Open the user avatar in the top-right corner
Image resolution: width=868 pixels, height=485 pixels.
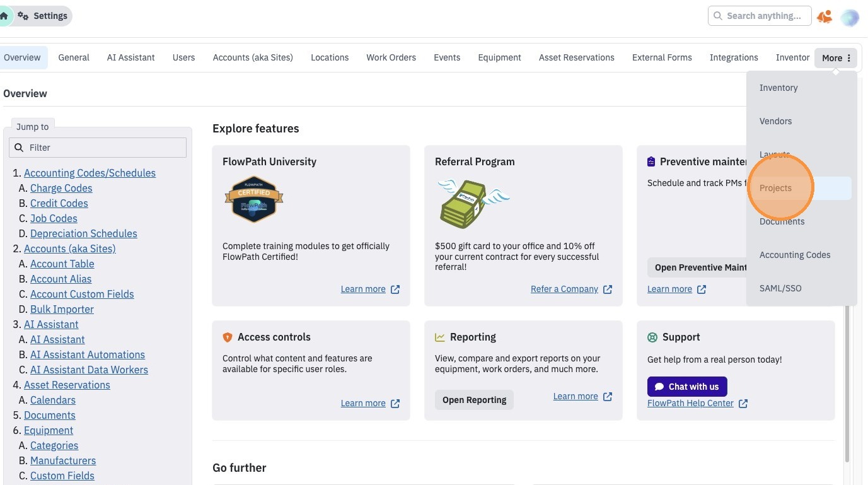pyautogui.click(x=850, y=17)
